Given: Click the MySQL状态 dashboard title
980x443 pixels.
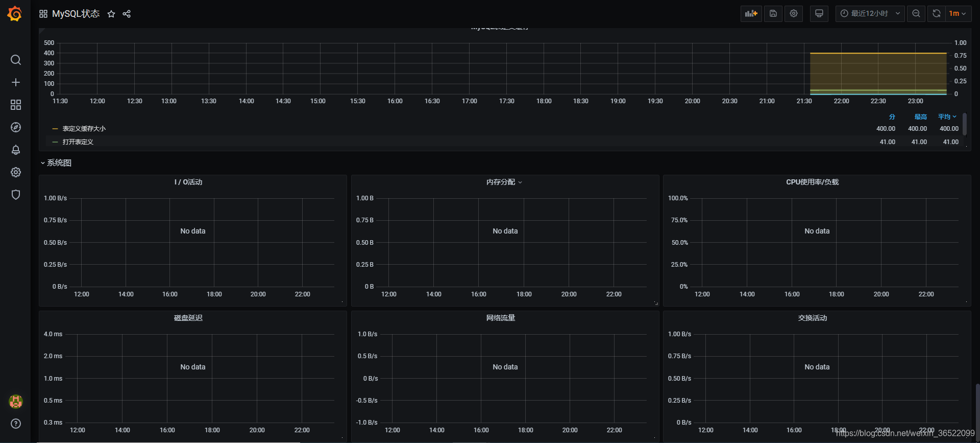Looking at the screenshot, I should [x=76, y=14].
